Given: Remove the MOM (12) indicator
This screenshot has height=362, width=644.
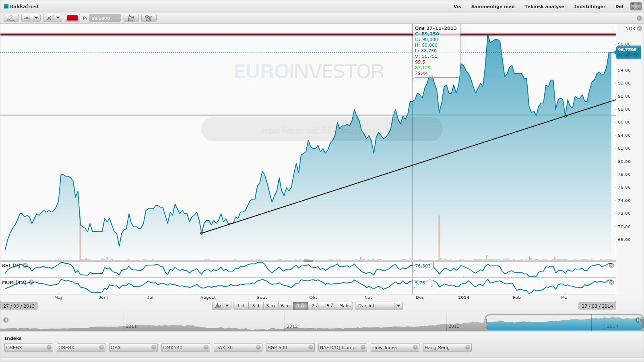Looking at the screenshot, I should (31, 282).
